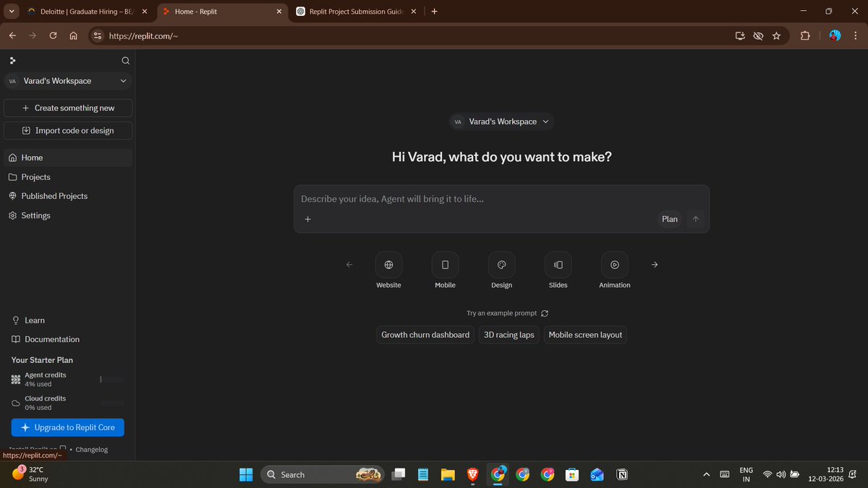The height and width of the screenshot is (488, 868).
Task: Open Notion from the taskbar
Action: 622,474
